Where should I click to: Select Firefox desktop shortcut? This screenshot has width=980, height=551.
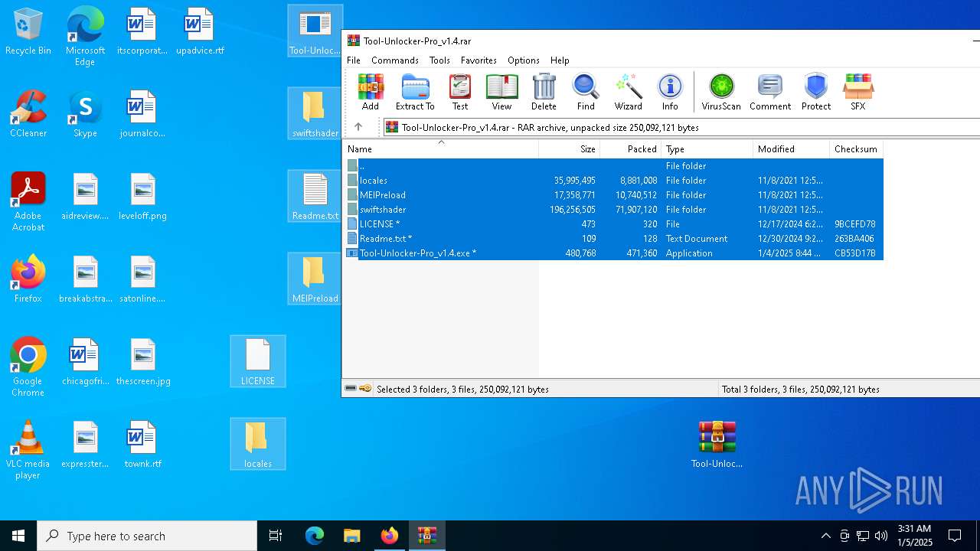point(28,279)
